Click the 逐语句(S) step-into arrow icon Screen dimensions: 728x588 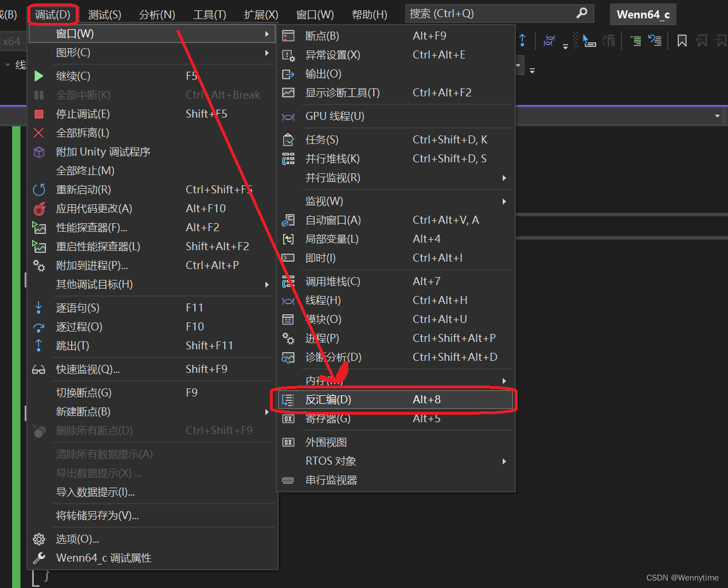38,307
